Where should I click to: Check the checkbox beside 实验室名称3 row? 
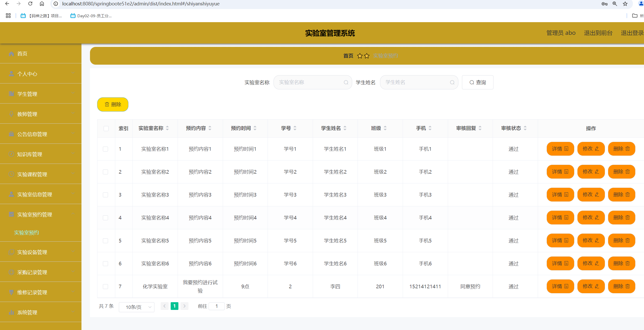click(105, 195)
